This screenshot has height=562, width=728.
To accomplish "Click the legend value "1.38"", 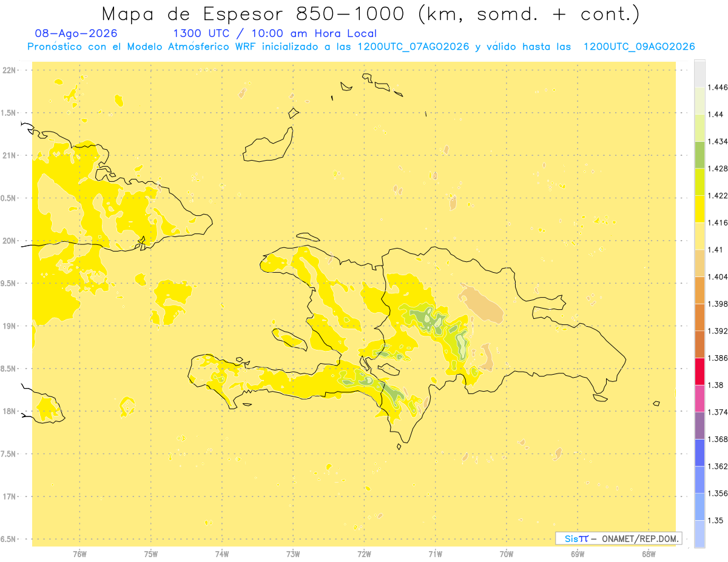I will pos(716,385).
